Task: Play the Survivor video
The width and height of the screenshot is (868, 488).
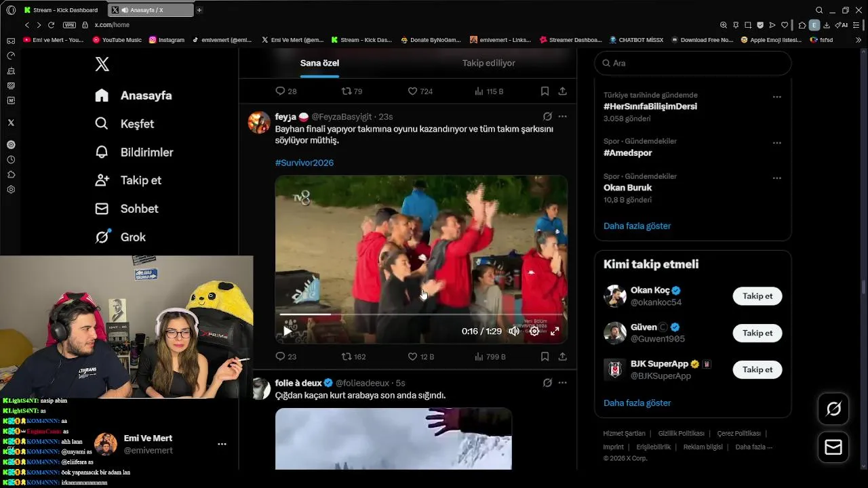Action: (288, 331)
